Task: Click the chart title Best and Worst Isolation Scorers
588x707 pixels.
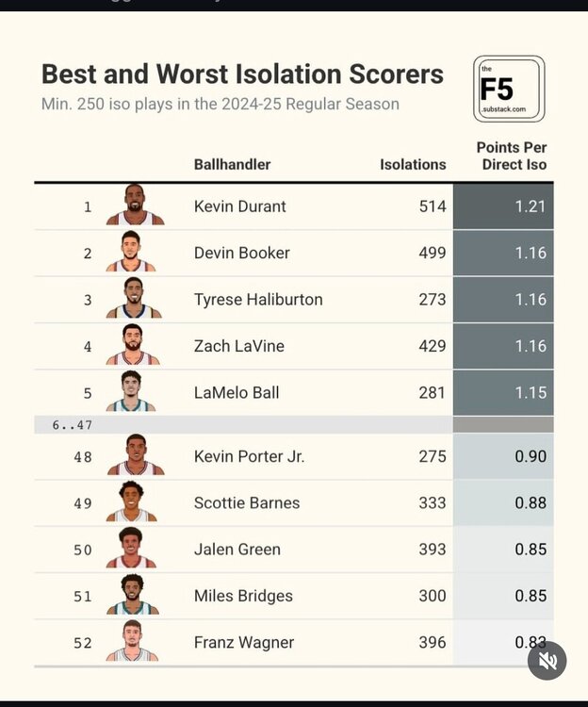Action: coord(242,74)
